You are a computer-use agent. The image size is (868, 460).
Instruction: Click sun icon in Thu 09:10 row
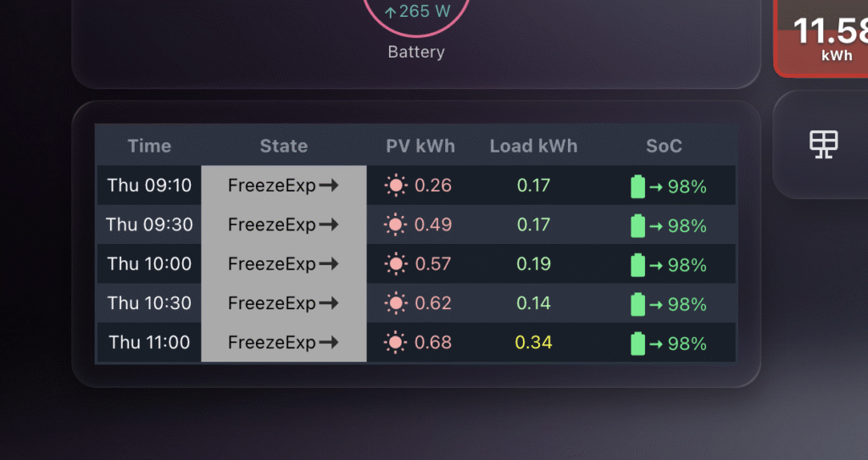point(395,186)
